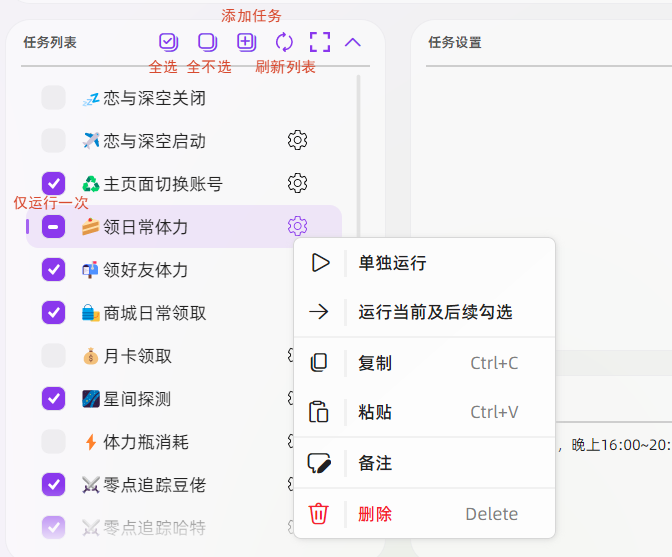
Task: Check the 体力瓶消耗 checkbox
Action: coord(54,442)
